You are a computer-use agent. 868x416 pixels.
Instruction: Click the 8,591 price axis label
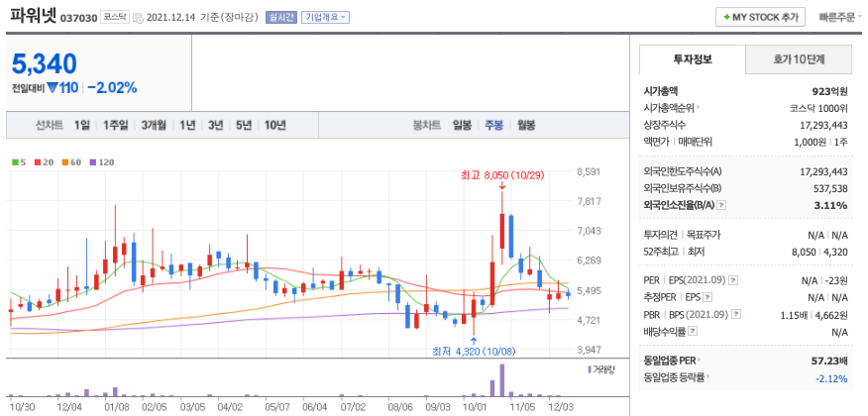(x=589, y=172)
